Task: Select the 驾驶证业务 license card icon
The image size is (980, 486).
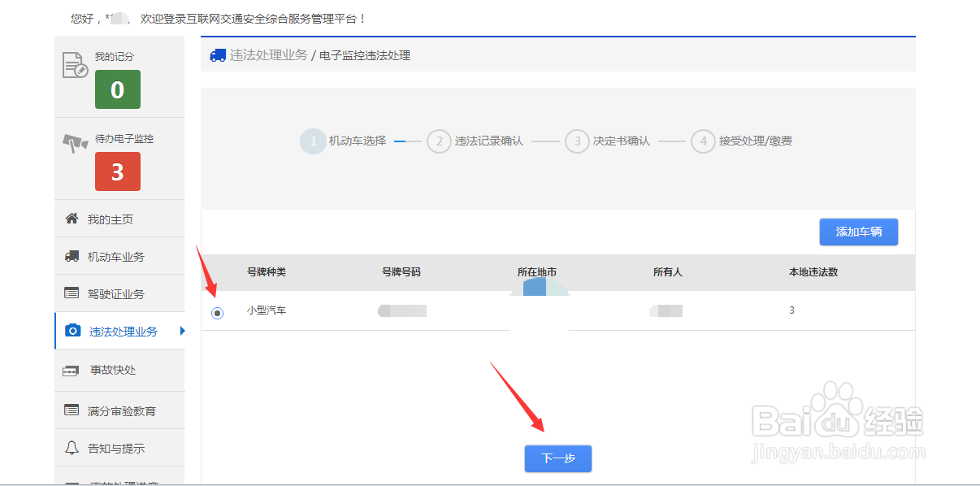Action: (72, 293)
